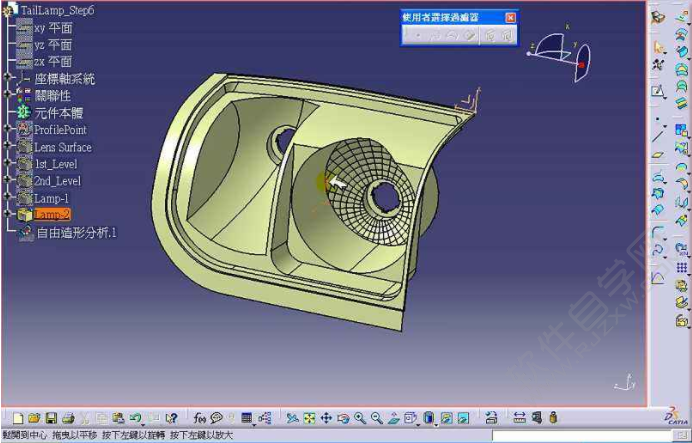692x443 pixels.
Task: Expand the 2nd_Level tree node
Action: (x=7, y=180)
